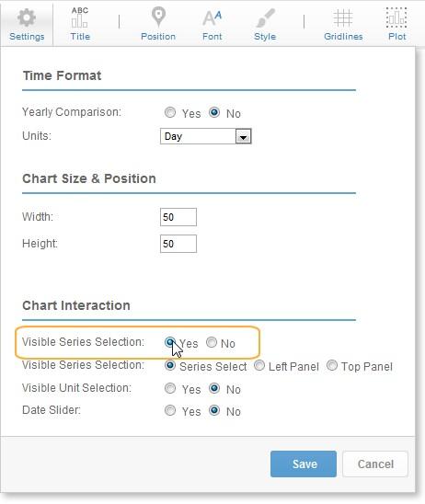The width and height of the screenshot is (425, 504).
Task: Select the Top Panel option
Action: click(x=332, y=365)
